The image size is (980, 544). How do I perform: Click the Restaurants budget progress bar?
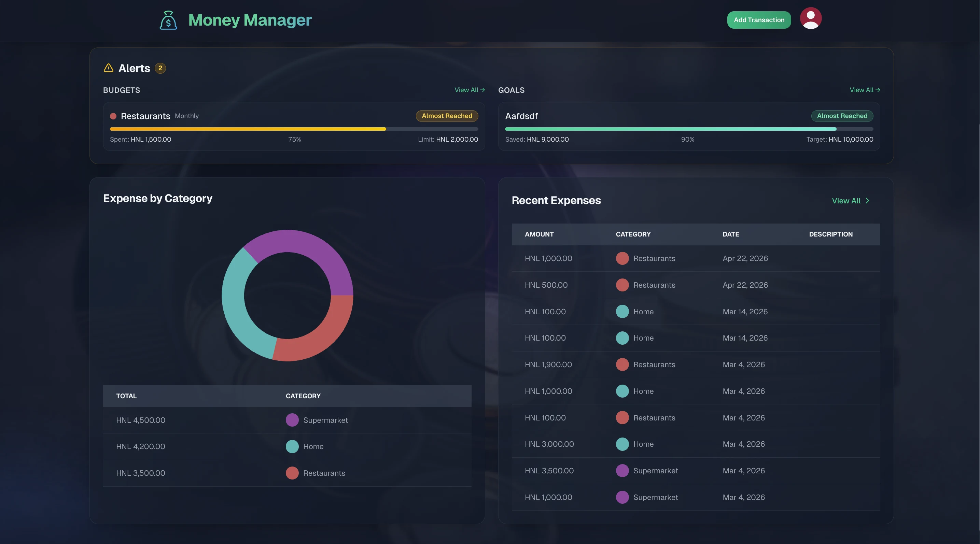(x=294, y=129)
